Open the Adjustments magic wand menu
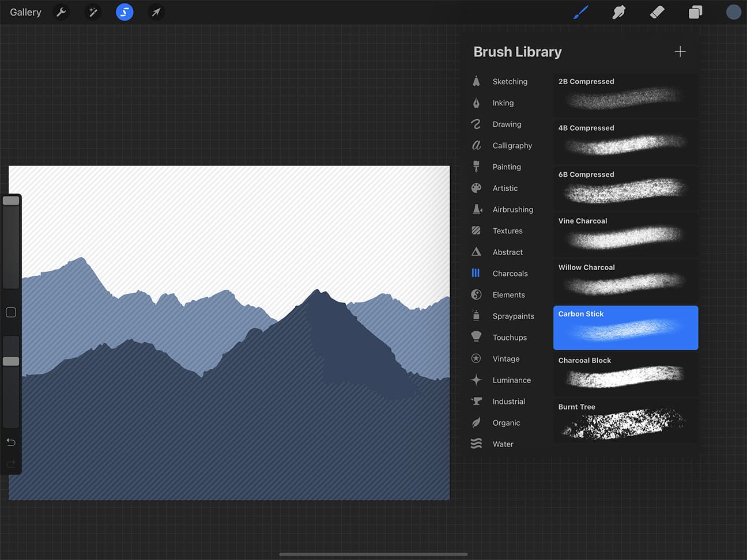Screen dimensions: 747x560 tap(93, 12)
